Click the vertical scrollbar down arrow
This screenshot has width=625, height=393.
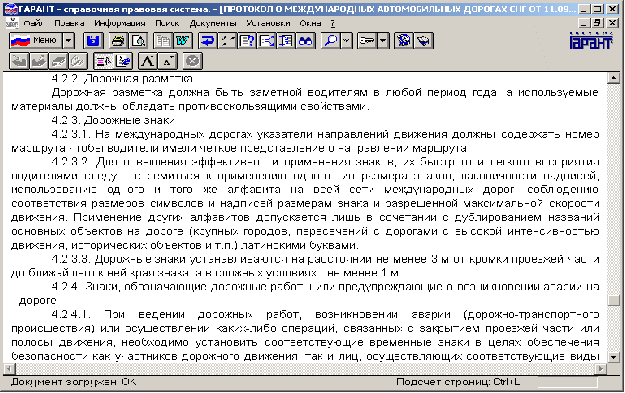point(614,357)
